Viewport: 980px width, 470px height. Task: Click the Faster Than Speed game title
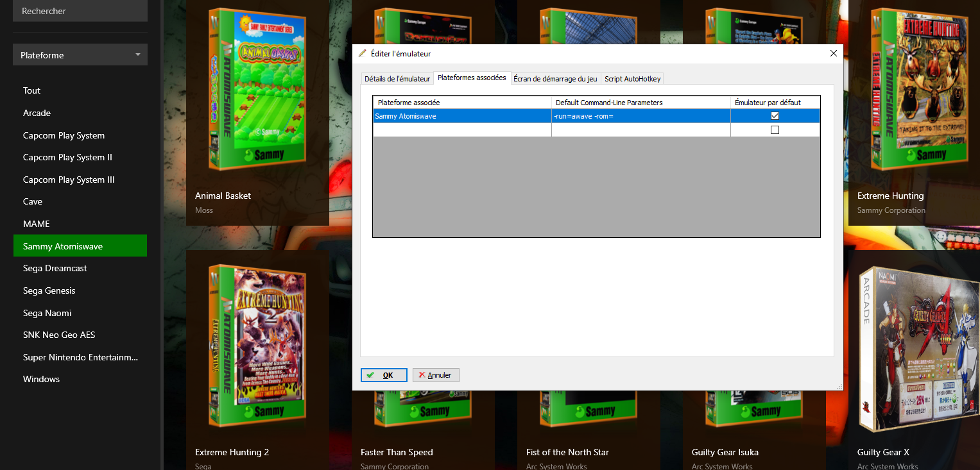click(397, 452)
